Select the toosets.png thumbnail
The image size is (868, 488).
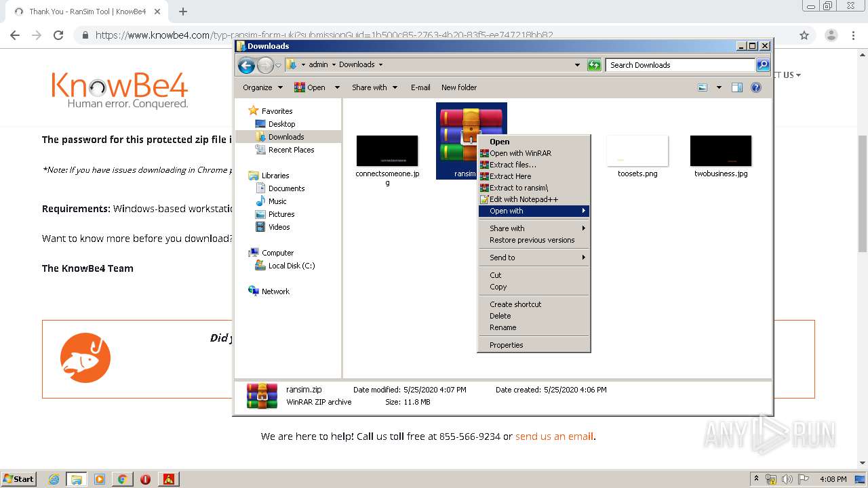click(x=637, y=150)
